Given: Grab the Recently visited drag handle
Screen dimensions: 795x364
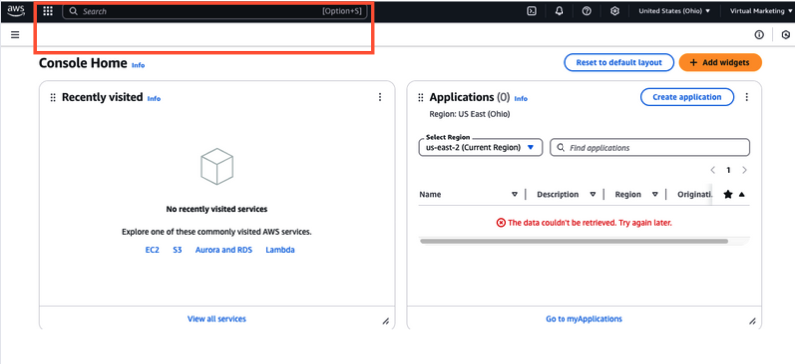Looking at the screenshot, I should click(53, 98).
